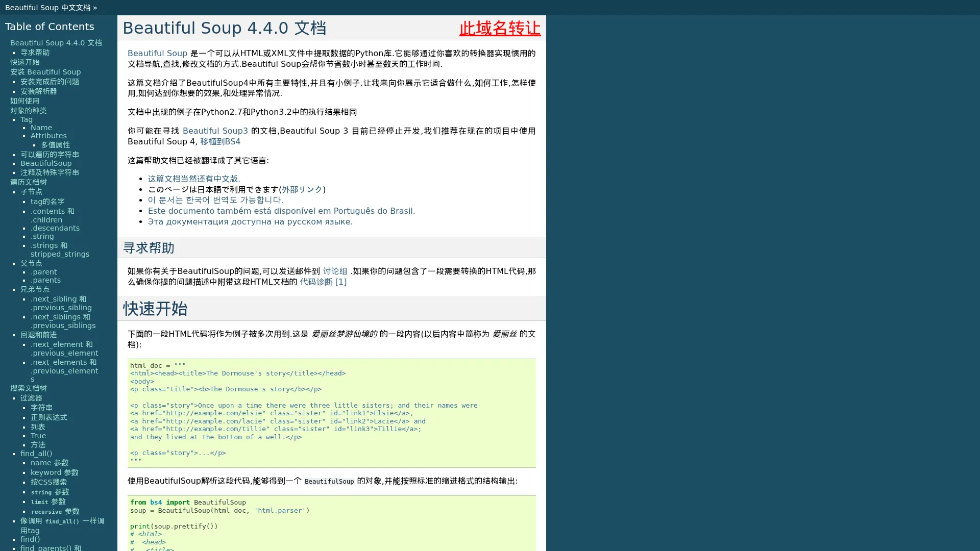Open name 参数 sidebar entry
Image resolution: width=980 pixels, height=551 pixels.
tap(50, 463)
